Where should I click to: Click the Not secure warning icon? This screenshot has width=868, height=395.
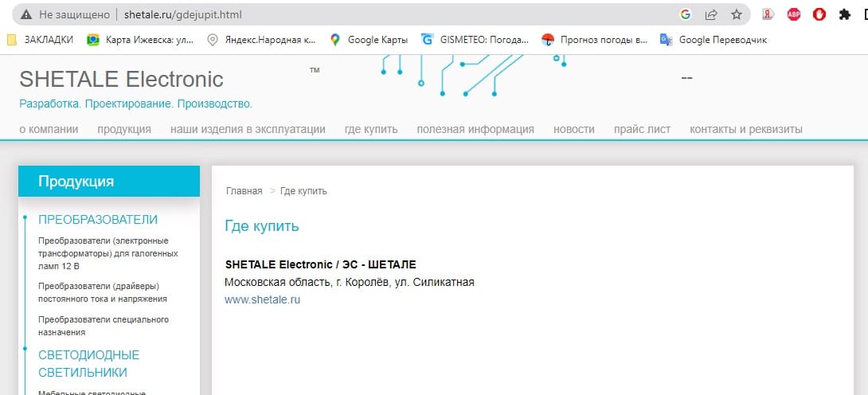click(26, 14)
